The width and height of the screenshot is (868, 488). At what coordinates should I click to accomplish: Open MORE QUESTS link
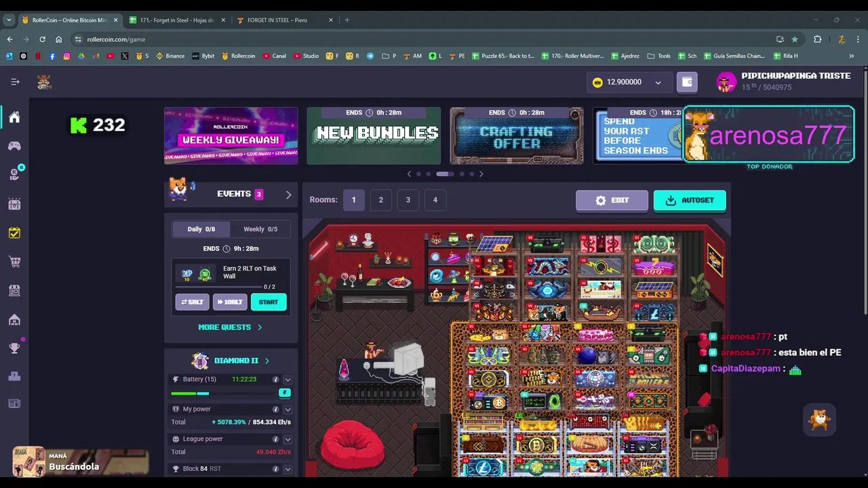coord(230,327)
